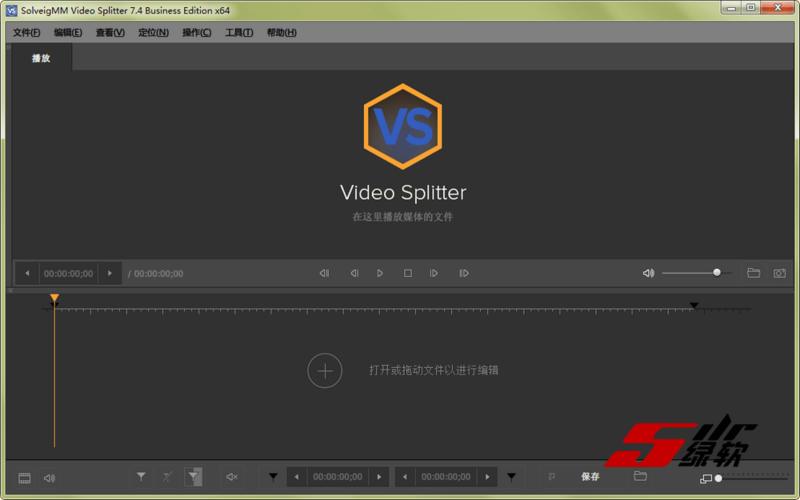Open the 查看(V) menu
The height and width of the screenshot is (500, 800).
110,33
